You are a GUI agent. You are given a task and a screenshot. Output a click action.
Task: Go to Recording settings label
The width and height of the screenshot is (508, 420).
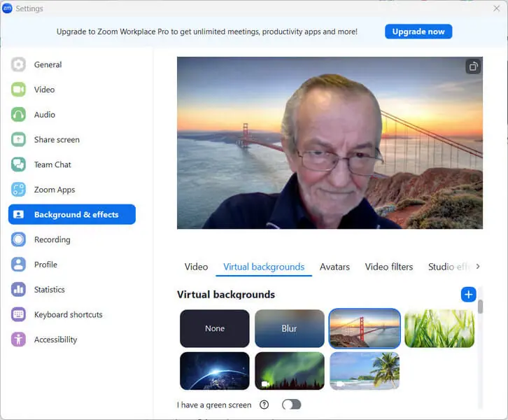(x=52, y=239)
